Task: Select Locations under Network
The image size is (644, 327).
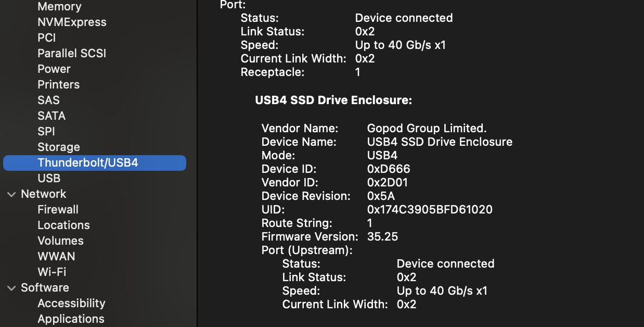Action: [63, 225]
